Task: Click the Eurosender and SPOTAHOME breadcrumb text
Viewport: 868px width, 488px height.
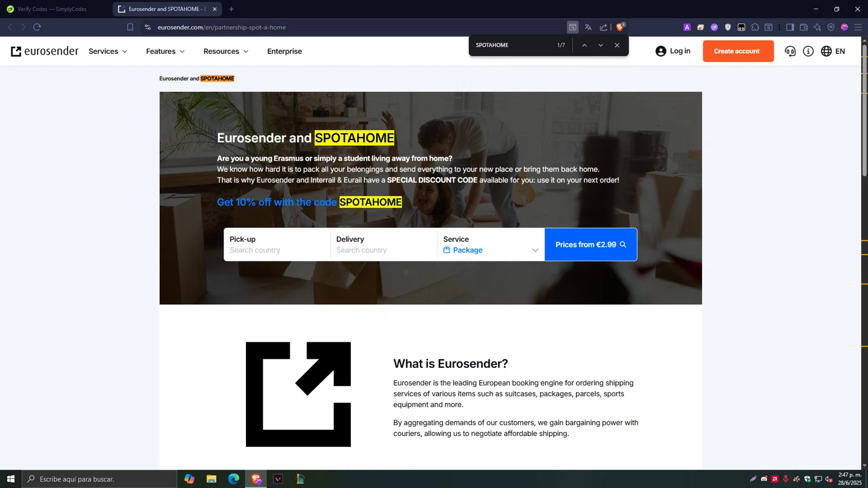Action: (197, 79)
